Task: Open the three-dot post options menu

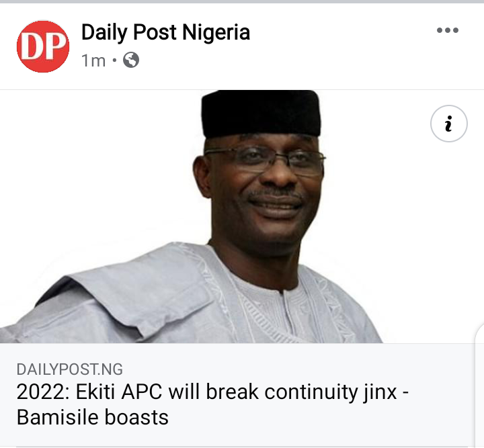Action: click(x=448, y=30)
